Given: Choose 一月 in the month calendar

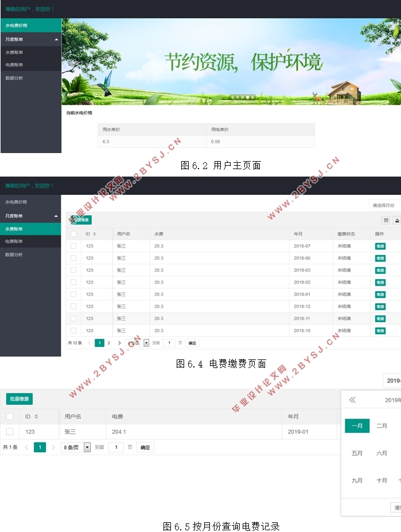Looking at the screenshot, I should (357, 426).
